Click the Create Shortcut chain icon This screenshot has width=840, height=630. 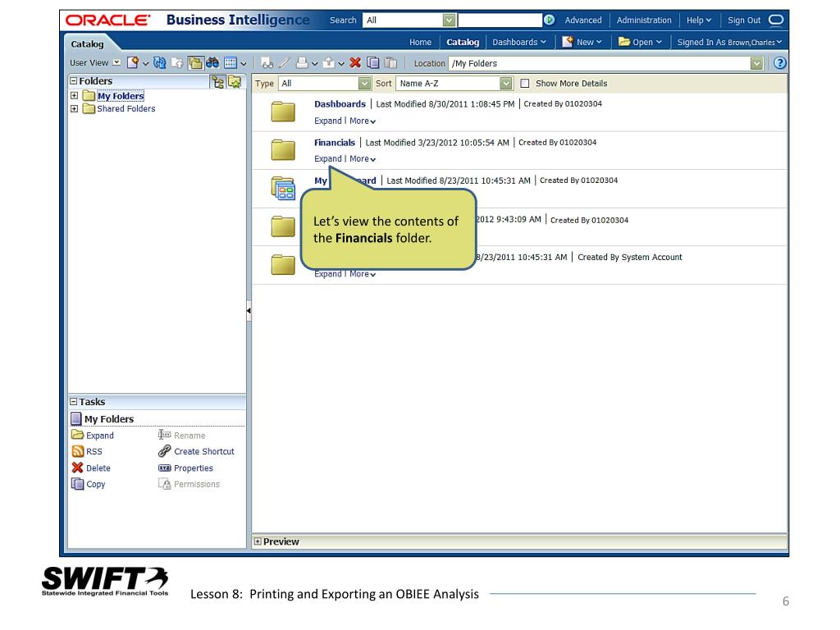[164, 452]
